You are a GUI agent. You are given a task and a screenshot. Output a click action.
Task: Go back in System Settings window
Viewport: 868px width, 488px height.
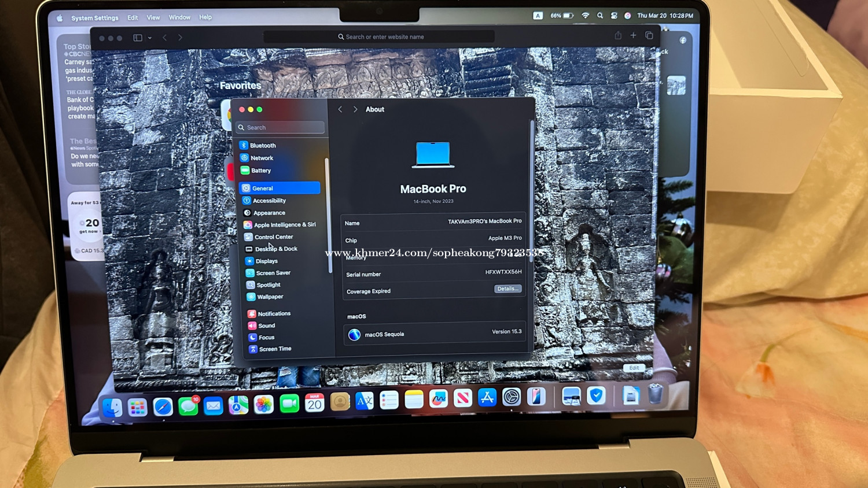coord(340,109)
